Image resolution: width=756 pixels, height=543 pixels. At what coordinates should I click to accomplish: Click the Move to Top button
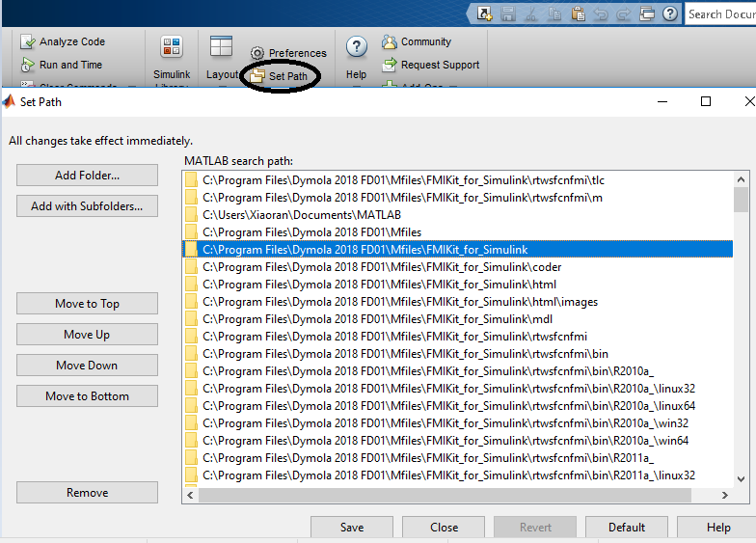pyautogui.click(x=87, y=304)
